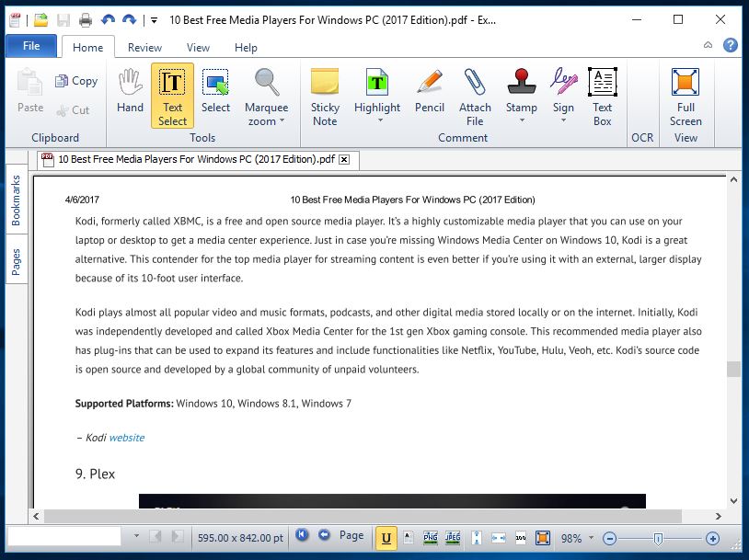
Task: Add a Sticky Note comment
Action: coord(325,95)
